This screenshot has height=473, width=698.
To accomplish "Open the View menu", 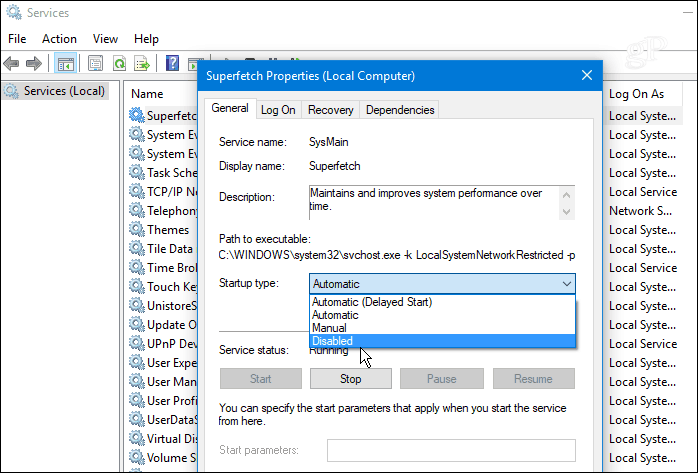I will click(105, 39).
